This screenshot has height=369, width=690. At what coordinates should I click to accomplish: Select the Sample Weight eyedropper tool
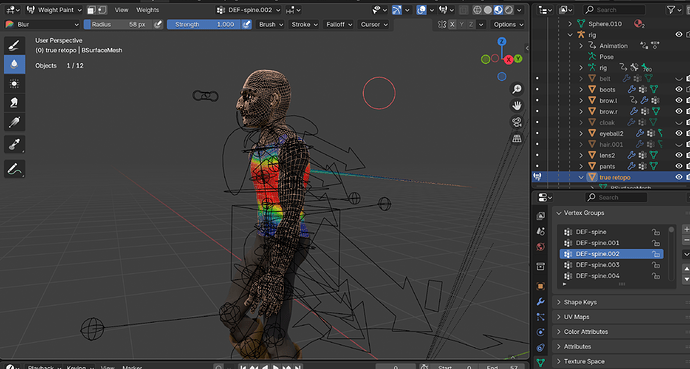14,144
